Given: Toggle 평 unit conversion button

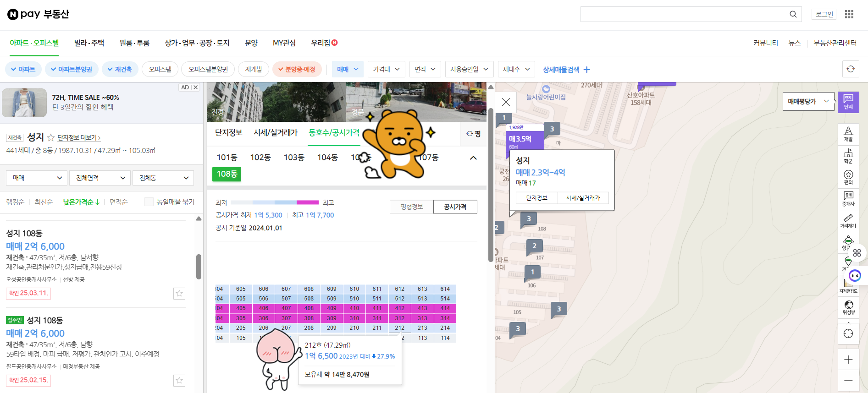Looking at the screenshot, I should tap(473, 134).
